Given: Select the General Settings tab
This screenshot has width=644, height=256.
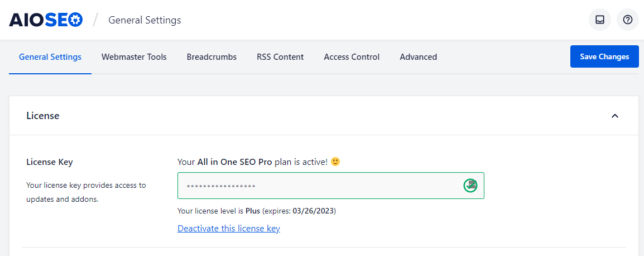Looking at the screenshot, I should click(x=50, y=57).
